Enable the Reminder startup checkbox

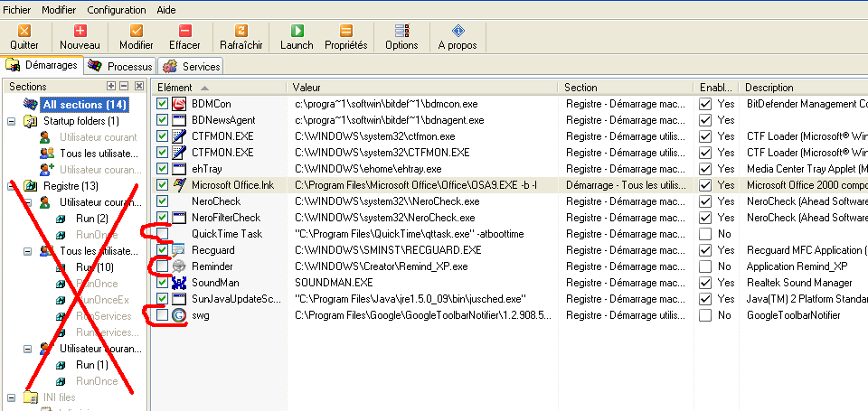(162, 266)
